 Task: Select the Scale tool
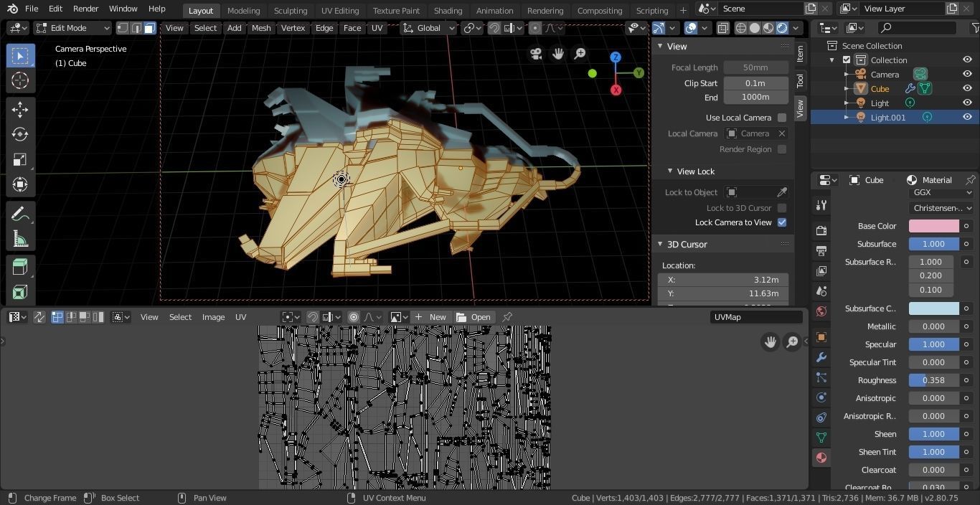(20, 159)
